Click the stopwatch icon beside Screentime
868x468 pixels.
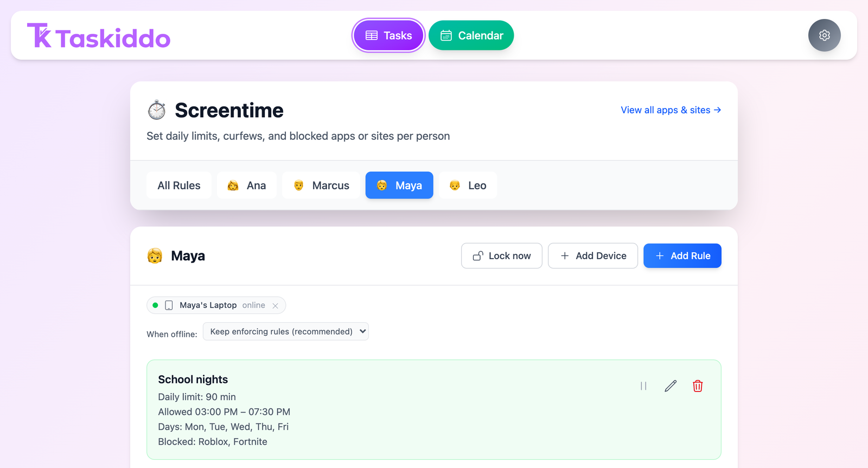157,110
